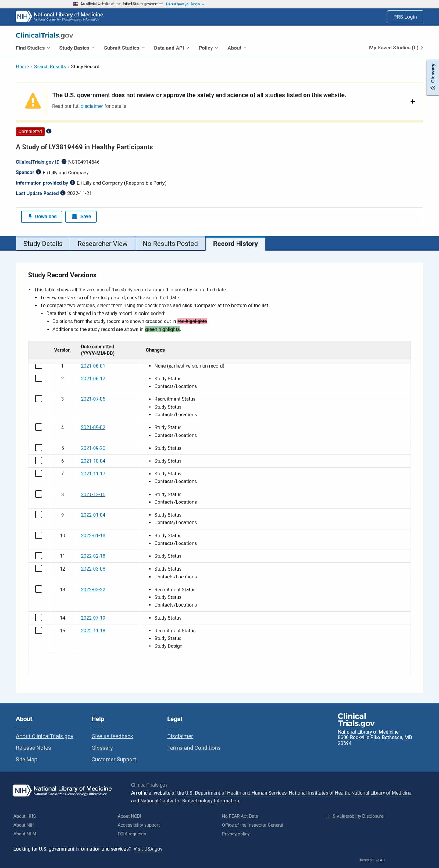Expand "Here's how you know" banner
Image resolution: width=439 pixels, height=868 pixels.
[185, 4]
